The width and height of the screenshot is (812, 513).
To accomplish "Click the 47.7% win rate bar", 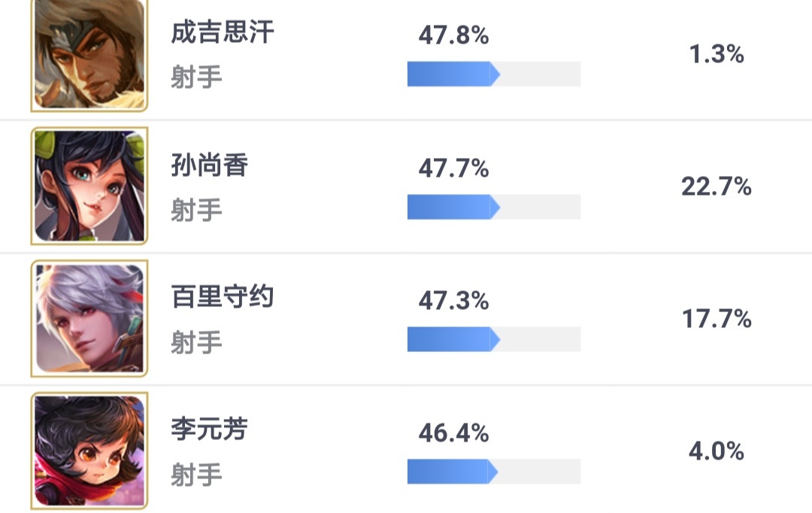I will (x=493, y=207).
